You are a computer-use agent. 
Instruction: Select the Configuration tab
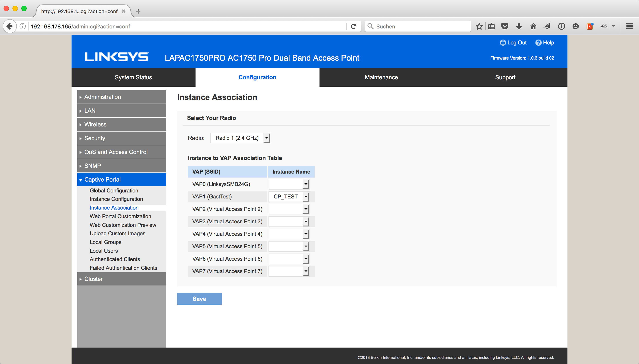tap(257, 77)
